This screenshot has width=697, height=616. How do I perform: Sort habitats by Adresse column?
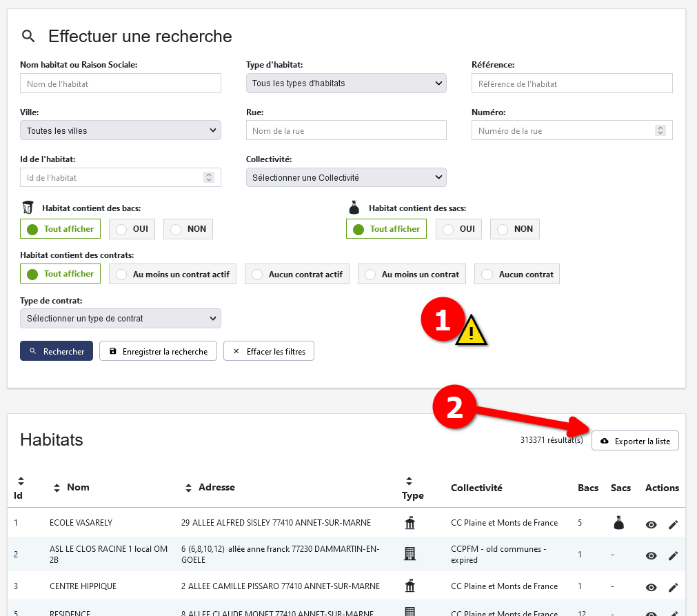pos(188,488)
